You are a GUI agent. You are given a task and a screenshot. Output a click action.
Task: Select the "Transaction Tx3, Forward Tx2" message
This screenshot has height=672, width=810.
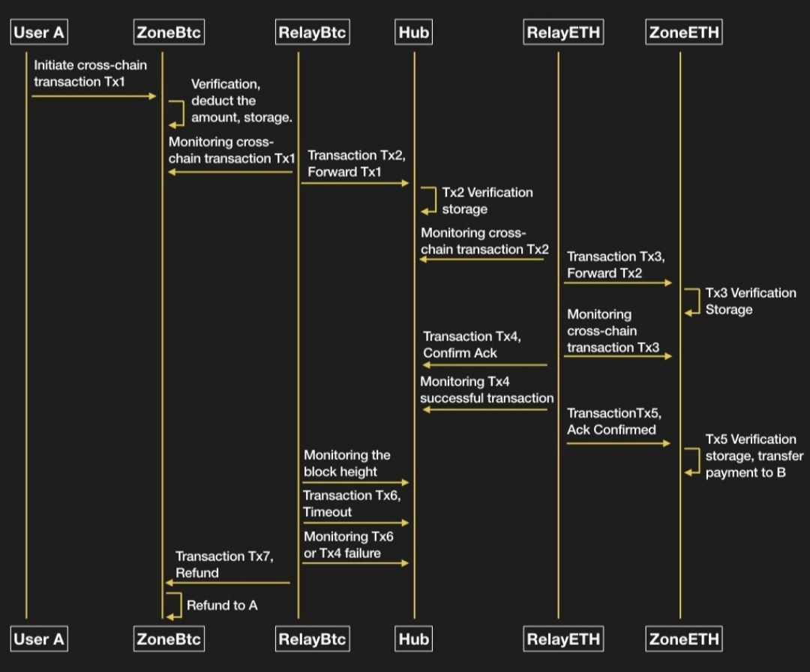tap(616, 264)
